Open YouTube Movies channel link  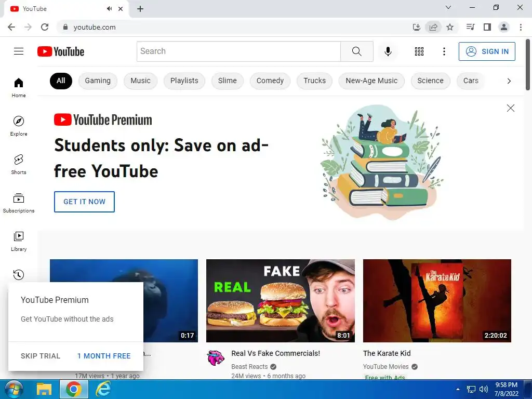[x=386, y=366]
